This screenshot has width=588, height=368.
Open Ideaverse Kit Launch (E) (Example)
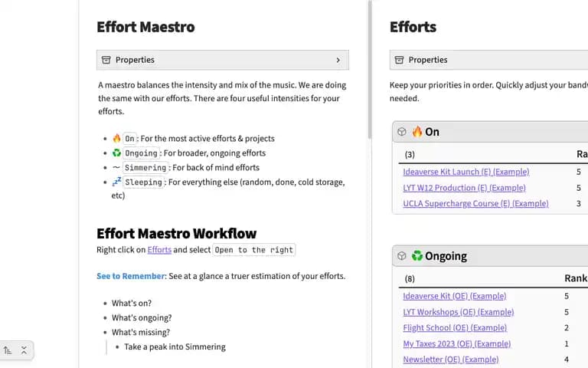coord(466,172)
